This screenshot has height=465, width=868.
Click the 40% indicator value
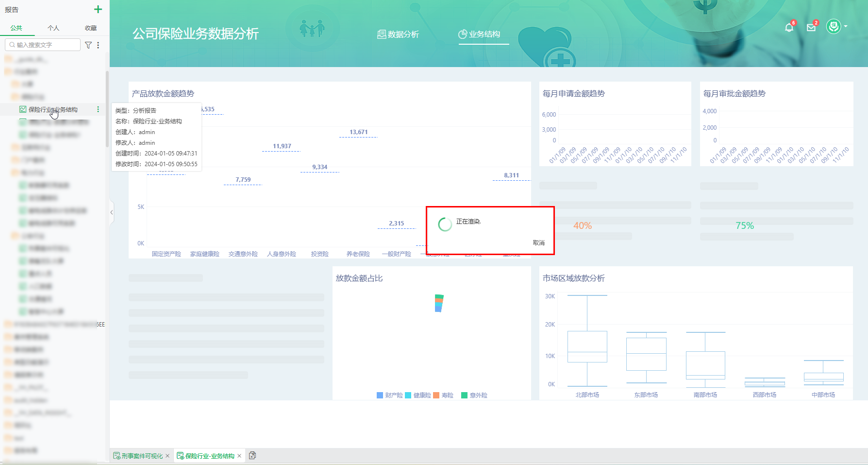click(x=583, y=225)
